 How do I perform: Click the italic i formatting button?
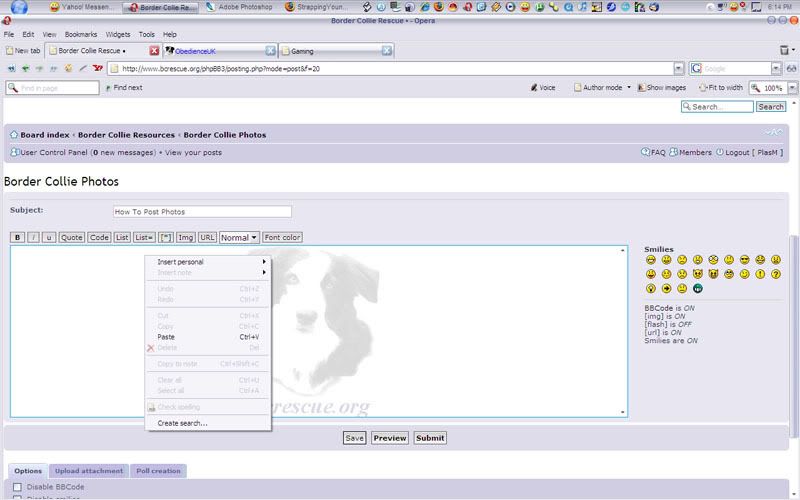33,237
